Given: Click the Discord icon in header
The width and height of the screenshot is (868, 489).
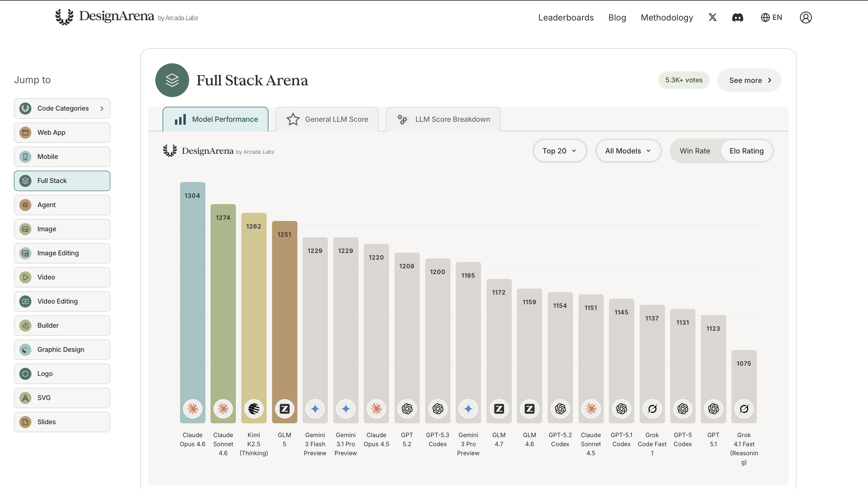Looking at the screenshot, I should pyautogui.click(x=738, y=17).
